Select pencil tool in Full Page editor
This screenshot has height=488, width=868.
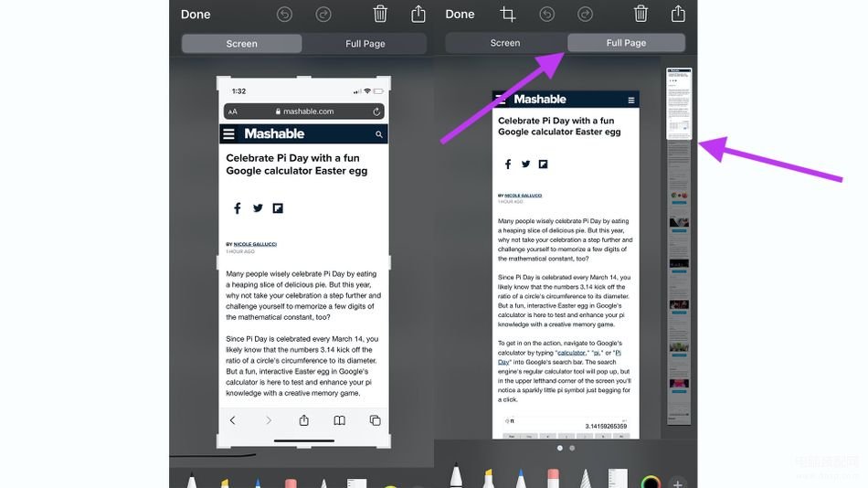(521, 478)
